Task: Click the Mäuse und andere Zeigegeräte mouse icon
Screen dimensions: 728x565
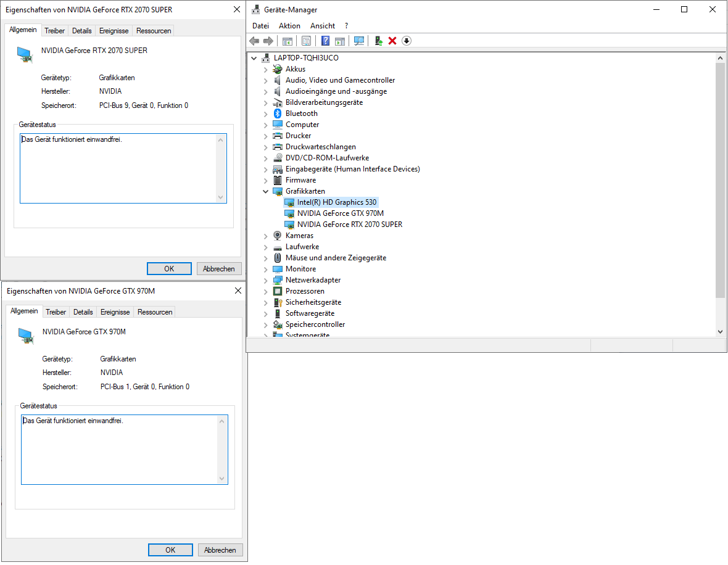Action: [278, 258]
